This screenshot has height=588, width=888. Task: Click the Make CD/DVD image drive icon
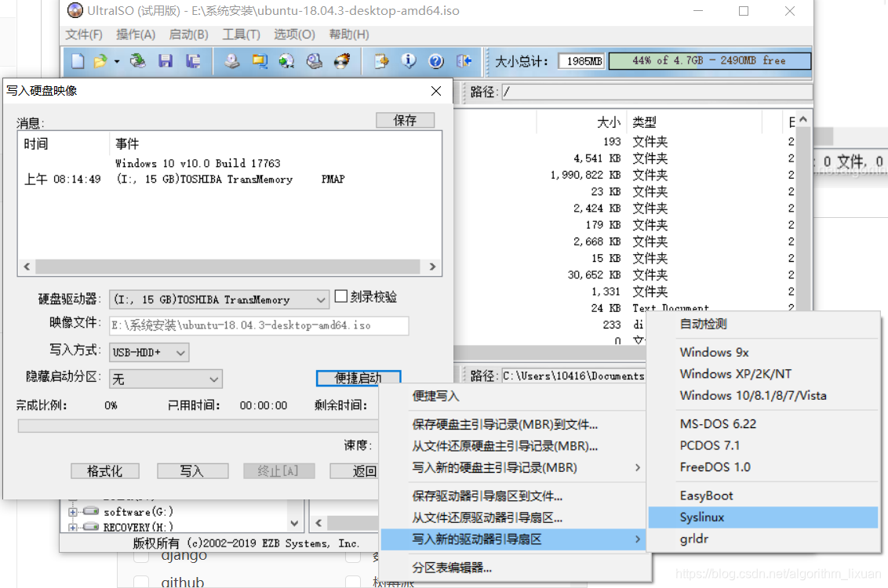point(231,61)
